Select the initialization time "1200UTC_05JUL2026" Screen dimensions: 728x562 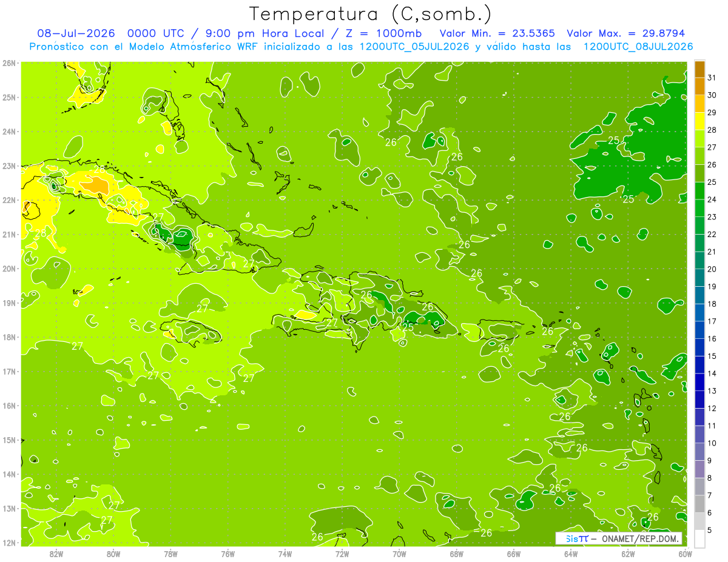coord(414,47)
